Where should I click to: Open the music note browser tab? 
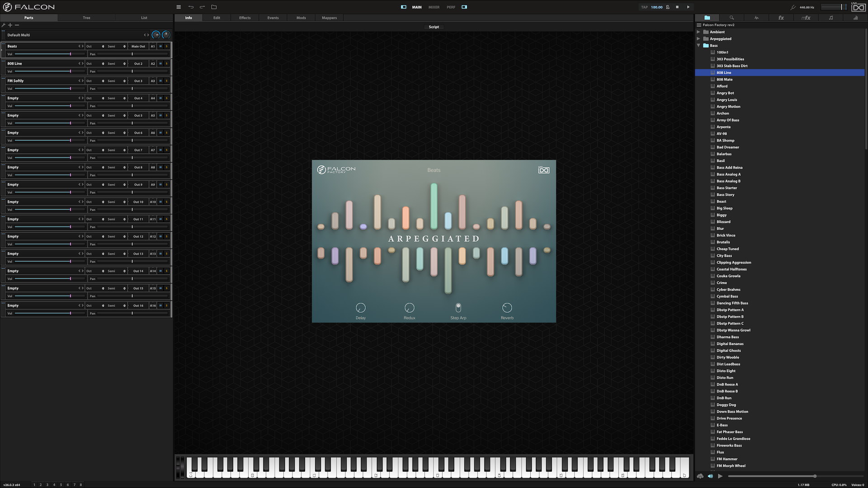(x=831, y=18)
